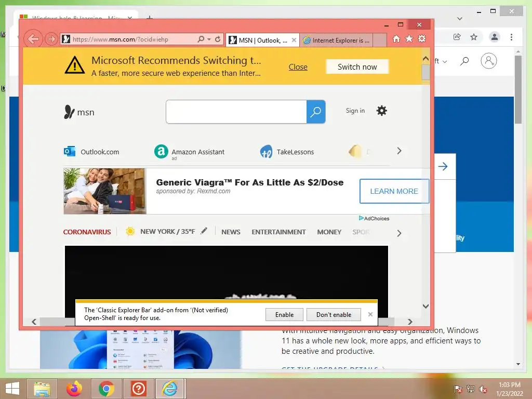
Task: Open the Chrome profile icon
Action: (495, 37)
